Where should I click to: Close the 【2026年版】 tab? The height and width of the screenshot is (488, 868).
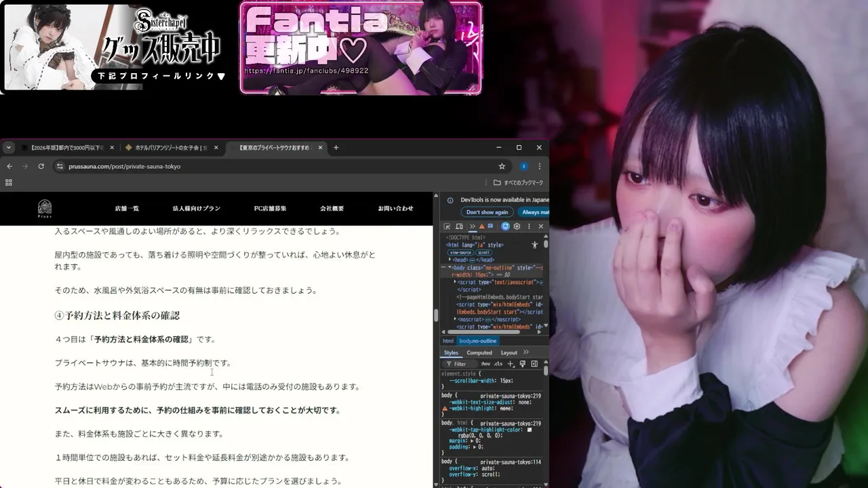coord(112,148)
